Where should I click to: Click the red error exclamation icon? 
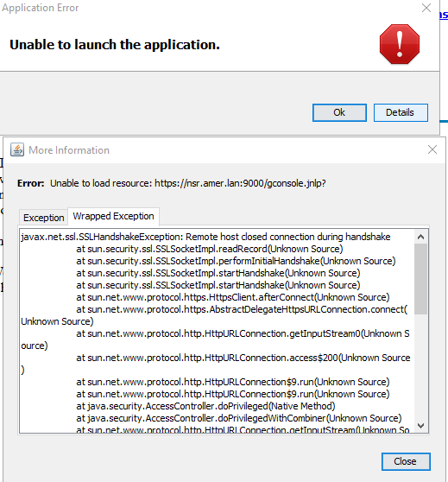click(x=400, y=44)
